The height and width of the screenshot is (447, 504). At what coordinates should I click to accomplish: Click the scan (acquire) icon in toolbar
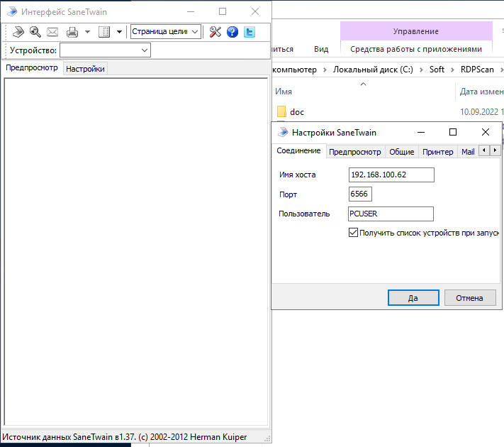[18, 32]
